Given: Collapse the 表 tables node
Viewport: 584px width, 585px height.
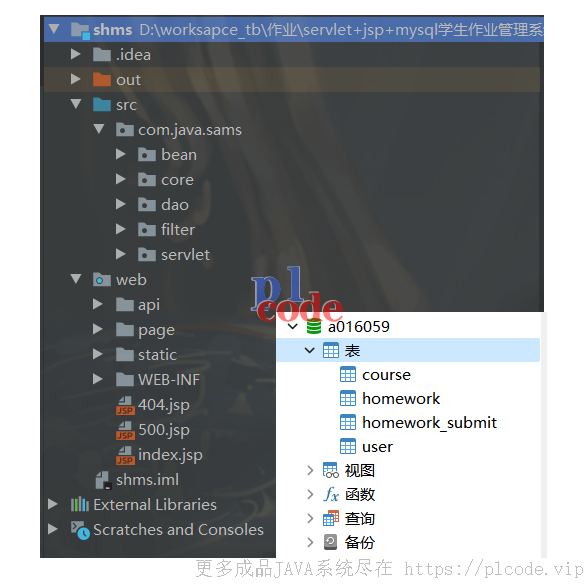Looking at the screenshot, I should [x=309, y=351].
